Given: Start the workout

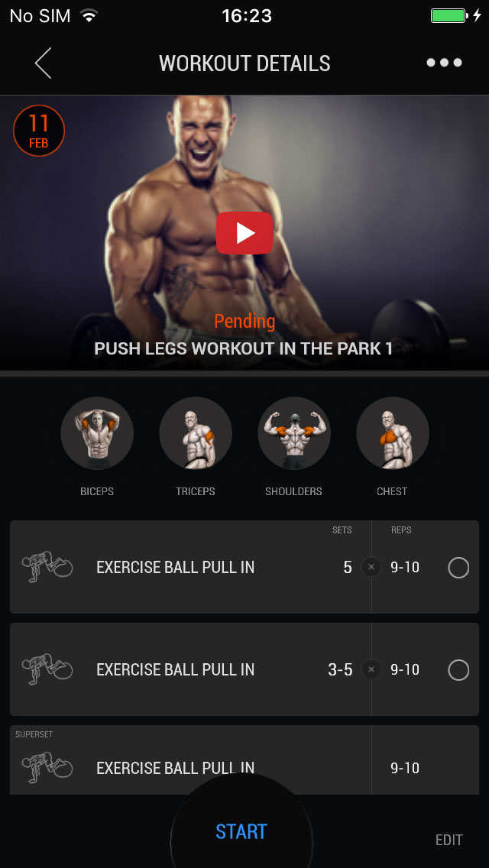Looking at the screenshot, I should tap(241, 831).
